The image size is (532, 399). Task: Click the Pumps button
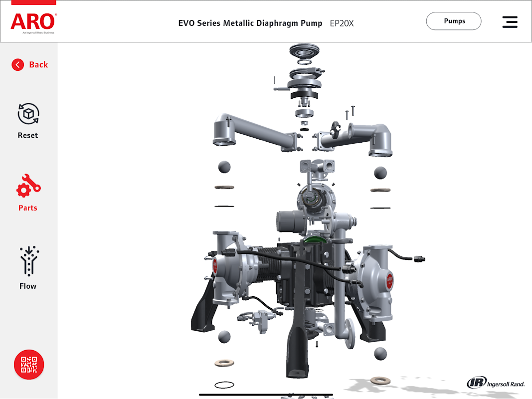click(x=454, y=21)
